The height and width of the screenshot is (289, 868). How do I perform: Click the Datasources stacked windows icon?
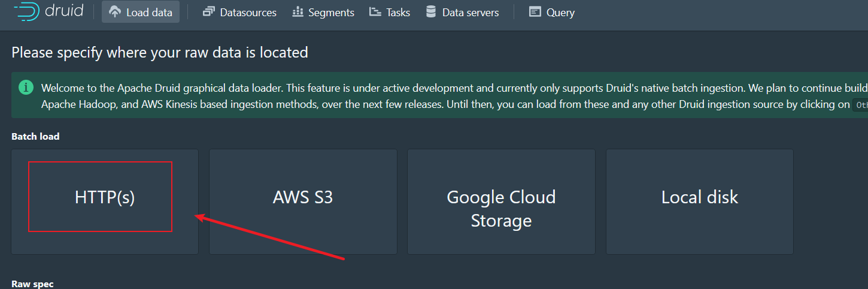pyautogui.click(x=208, y=12)
